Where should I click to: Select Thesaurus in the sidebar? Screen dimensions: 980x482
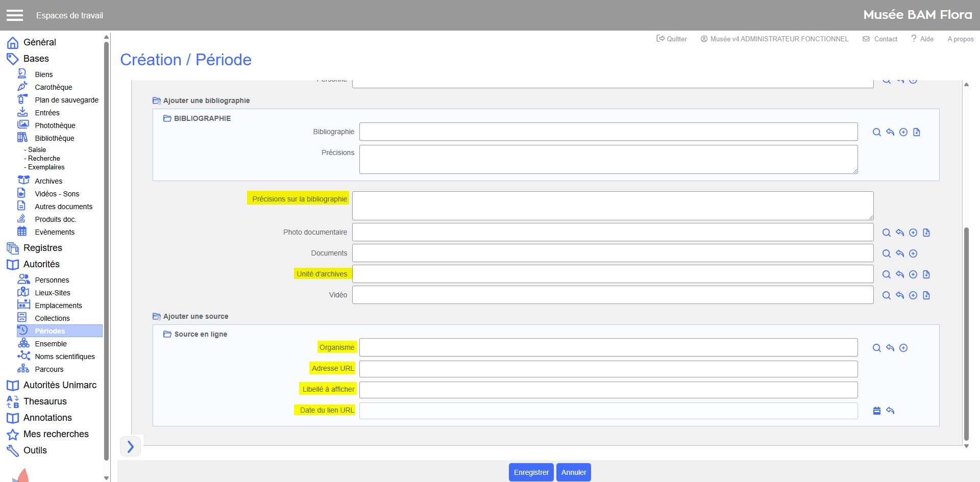click(x=45, y=401)
